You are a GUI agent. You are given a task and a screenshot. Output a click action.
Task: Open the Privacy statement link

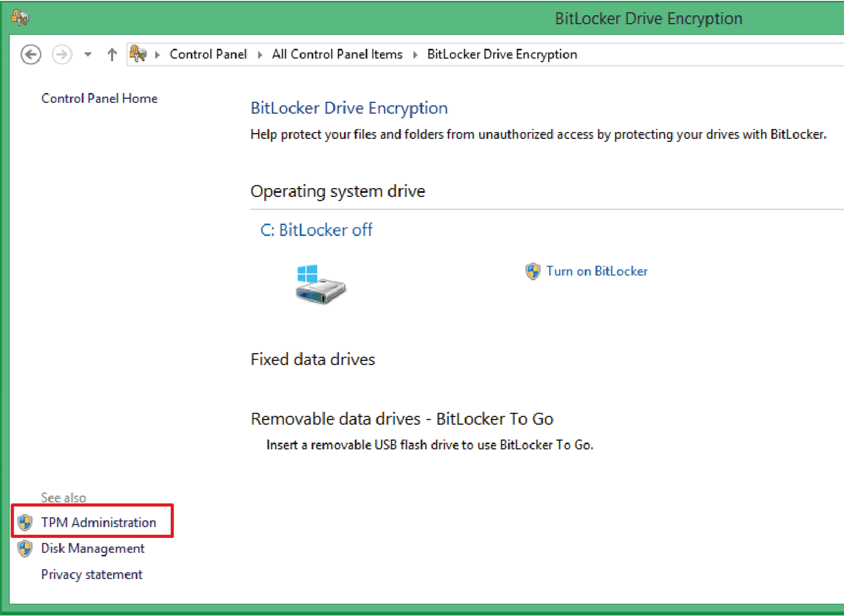tap(91, 575)
